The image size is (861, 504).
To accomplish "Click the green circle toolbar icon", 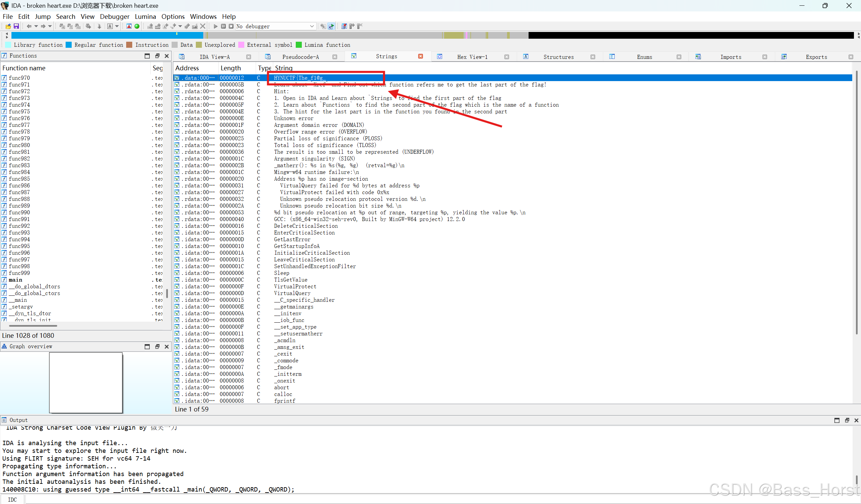I will [x=137, y=26].
